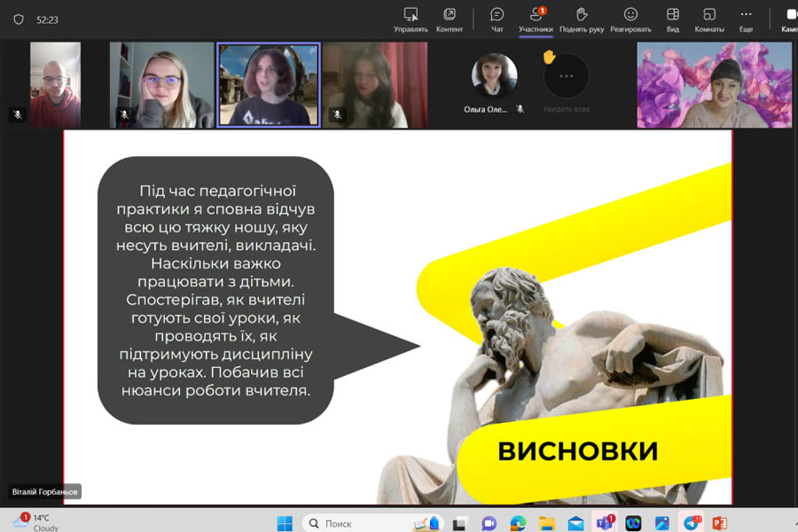The width and height of the screenshot is (798, 532).
Task: Open the Комнаты breakout rooms
Action: pyautogui.click(x=709, y=20)
